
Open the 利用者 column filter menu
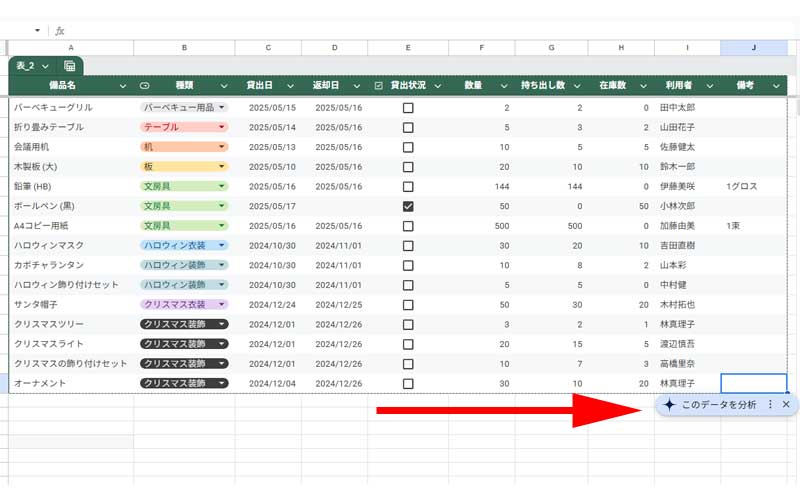710,86
